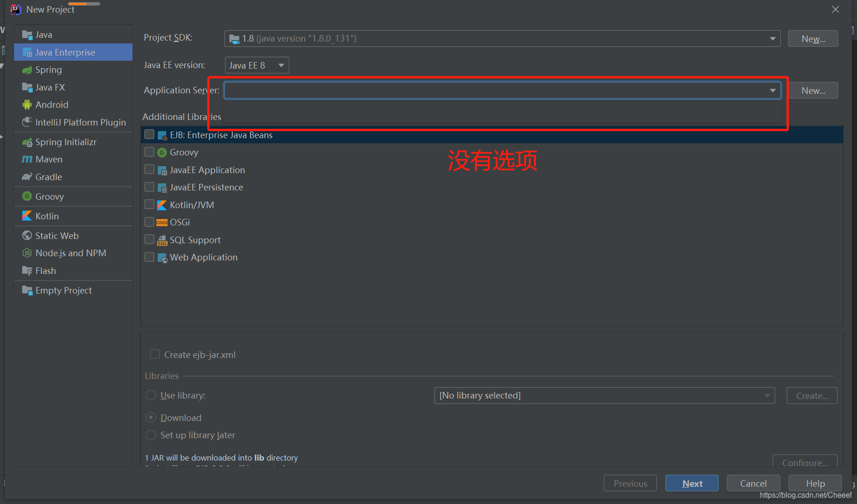Screen dimensions: 857x504
Task: Select Kotlin in the project type list
Action: 73,216
